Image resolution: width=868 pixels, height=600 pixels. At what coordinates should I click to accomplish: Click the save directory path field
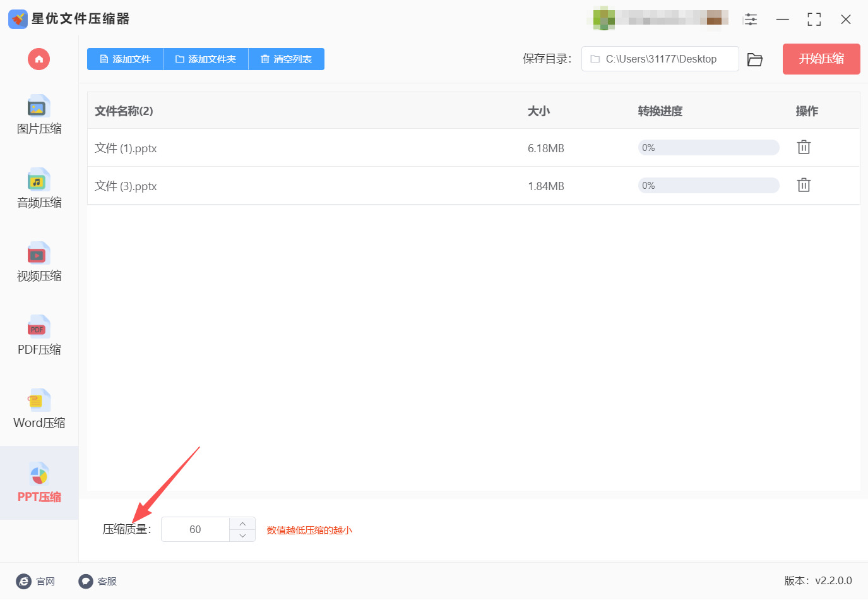click(660, 59)
